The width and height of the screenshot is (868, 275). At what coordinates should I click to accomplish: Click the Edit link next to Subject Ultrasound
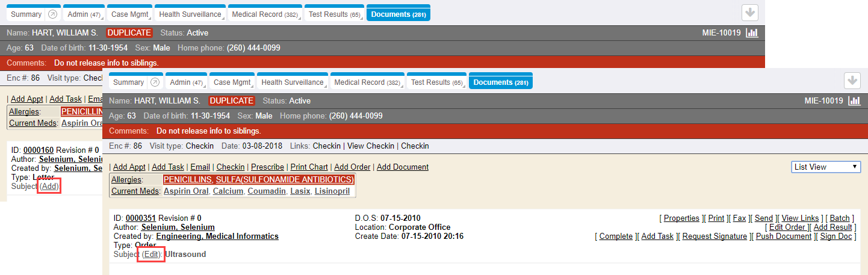(151, 255)
